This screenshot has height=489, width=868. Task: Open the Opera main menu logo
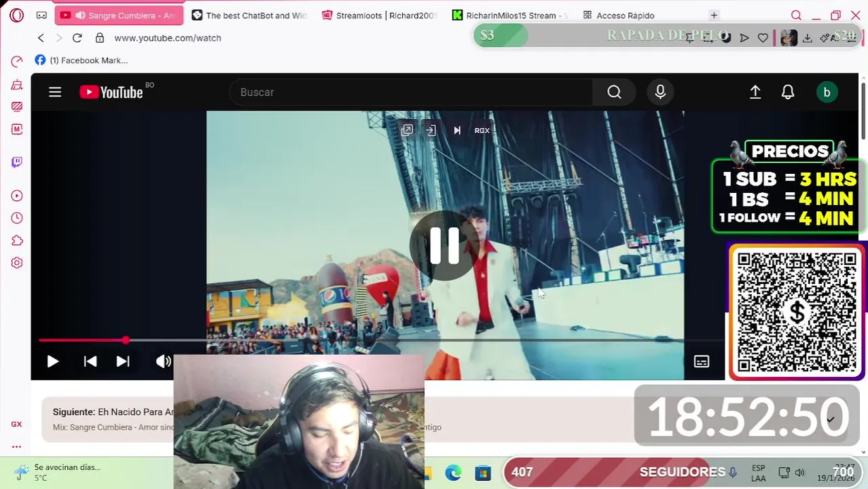tap(17, 15)
